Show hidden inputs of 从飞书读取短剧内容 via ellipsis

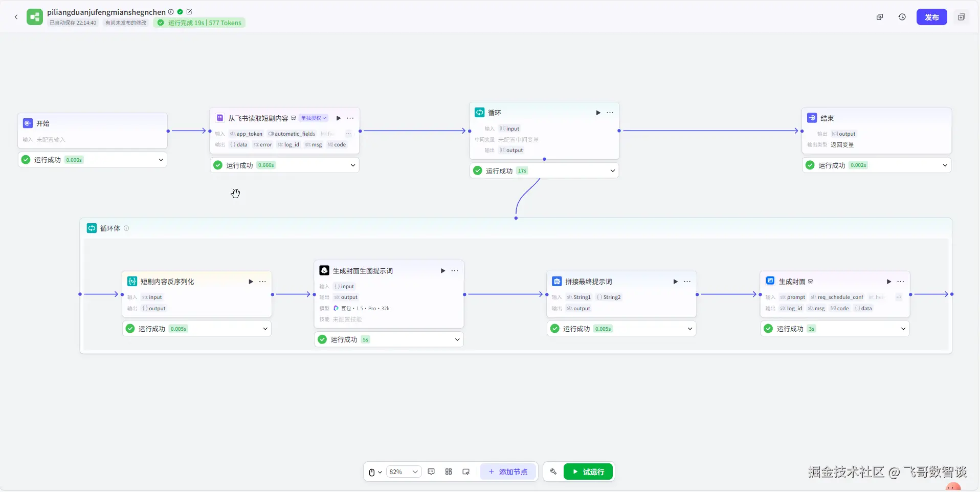[x=348, y=134]
